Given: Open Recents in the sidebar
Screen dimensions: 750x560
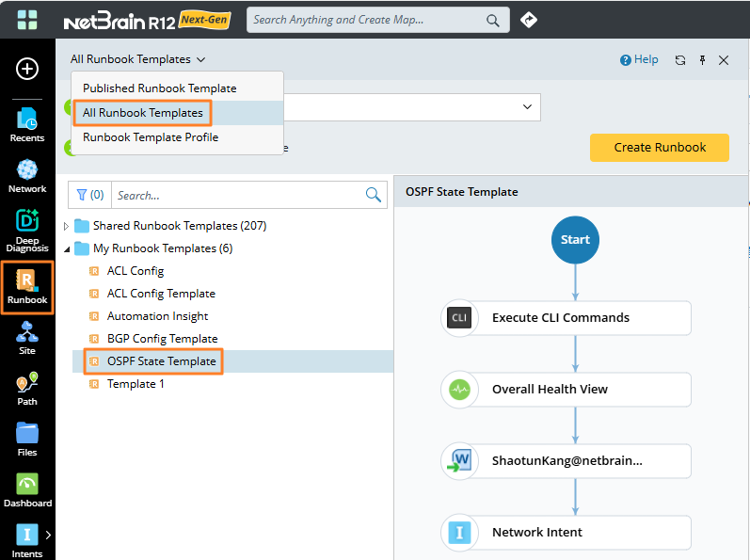Looking at the screenshot, I should pyautogui.click(x=27, y=124).
